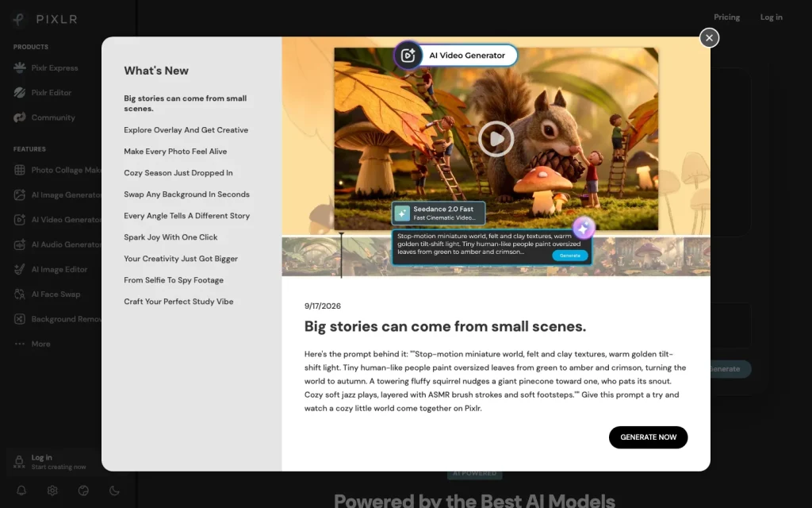Click the lock Log in icon in sidebar
The image size is (812, 508).
coord(19,461)
